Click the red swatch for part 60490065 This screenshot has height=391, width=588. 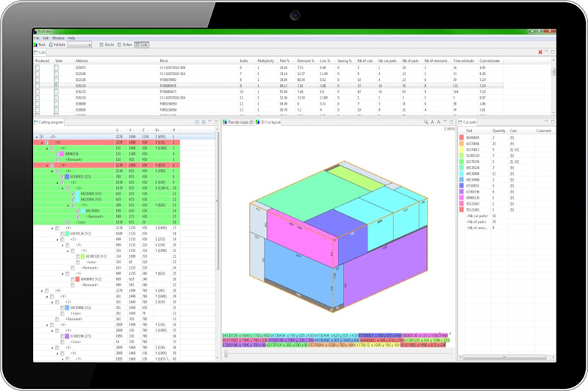point(461,137)
